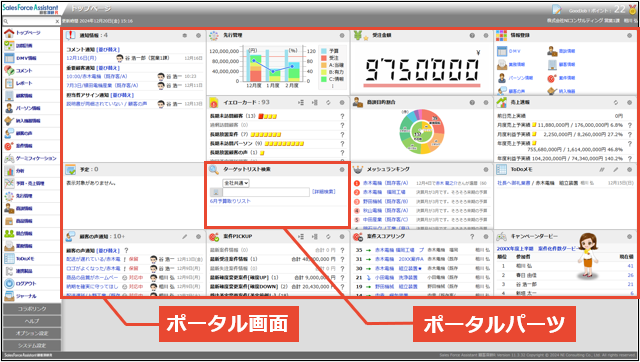Click the pencil edit icon in ToDoメモ panel
The height and width of the screenshot is (362, 640).
tap(616, 169)
